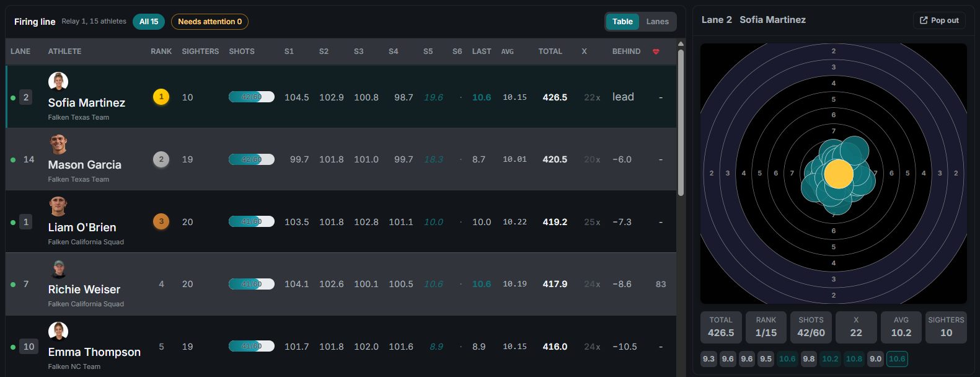Click the 9.0 shot chip
980x377 pixels.
tap(875, 359)
